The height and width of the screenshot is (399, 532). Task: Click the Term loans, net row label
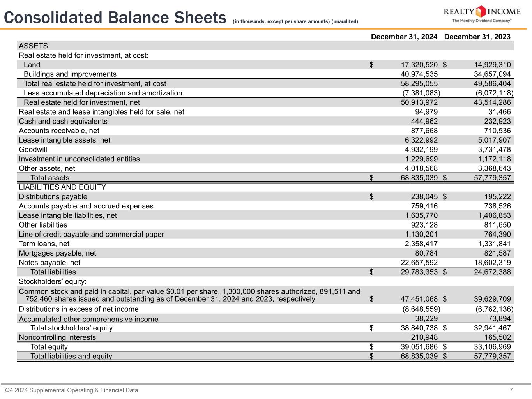tap(44, 244)
